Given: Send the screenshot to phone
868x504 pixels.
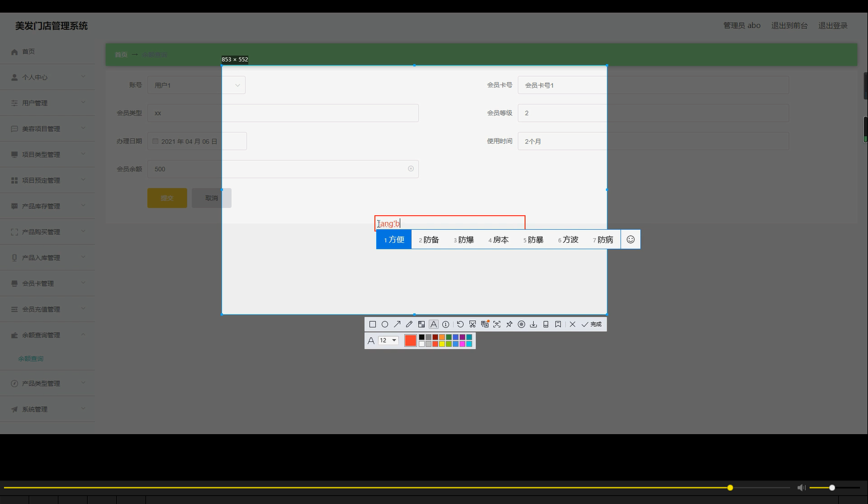Looking at the screenshot, I should click(x=546, y=324).
